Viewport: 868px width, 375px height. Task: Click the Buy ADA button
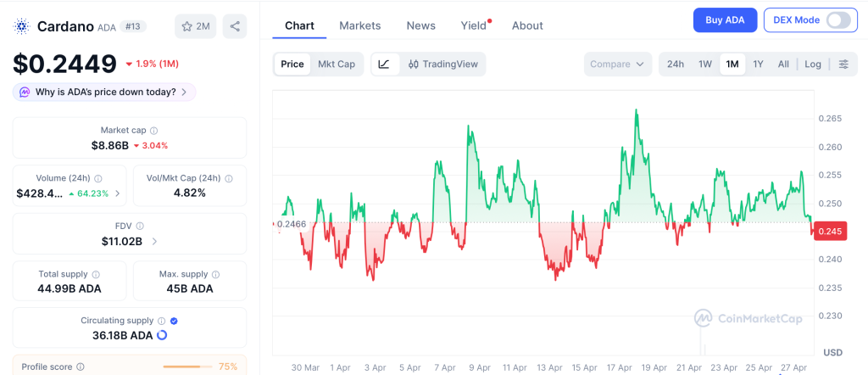725,20
